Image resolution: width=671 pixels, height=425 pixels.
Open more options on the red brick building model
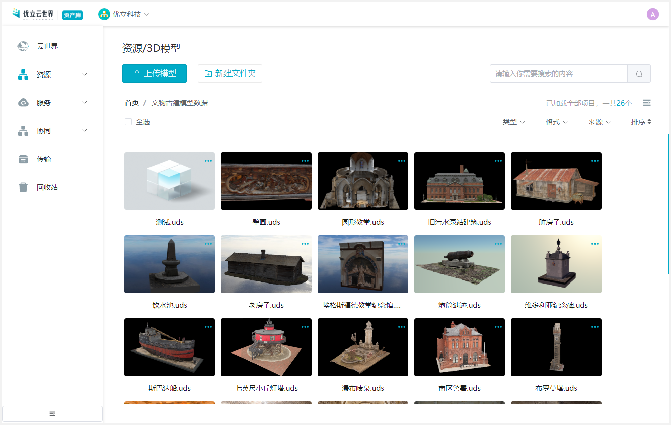[498, 327]
